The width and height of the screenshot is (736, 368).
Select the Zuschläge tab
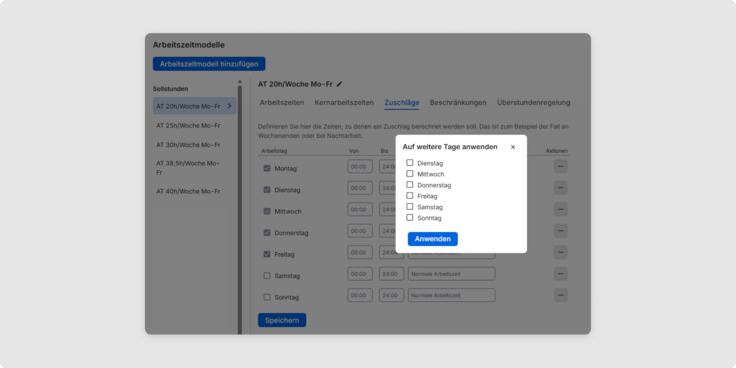pos(402,102)
